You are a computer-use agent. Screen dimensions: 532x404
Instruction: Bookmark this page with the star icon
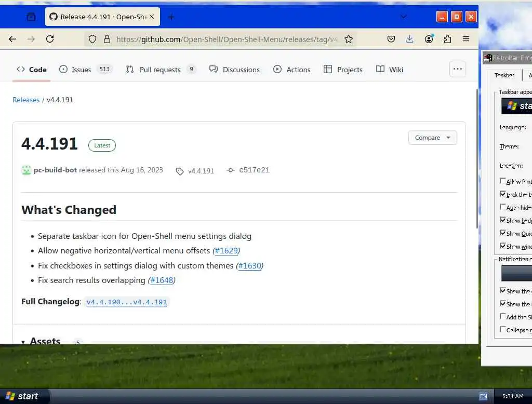349,39
